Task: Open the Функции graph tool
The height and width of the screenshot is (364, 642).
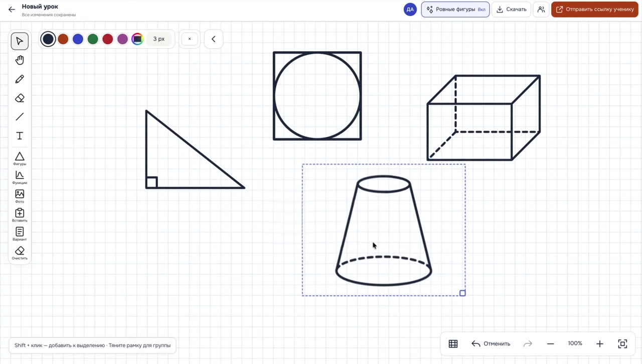Action: tap(20, 177)
